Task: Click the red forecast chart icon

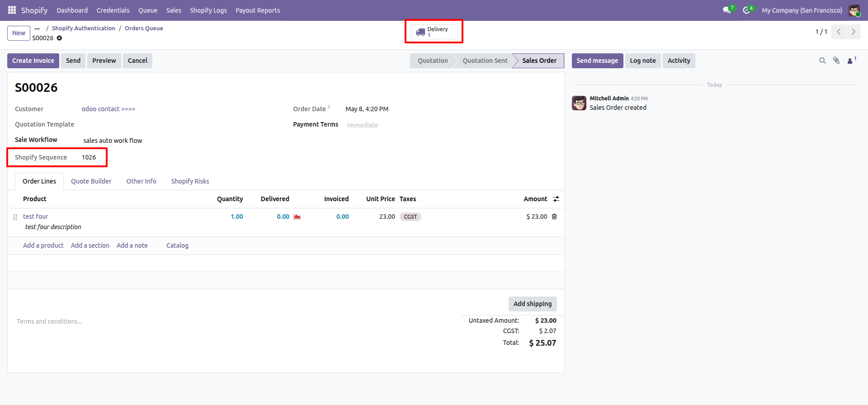Action: (x=297, y=217)
